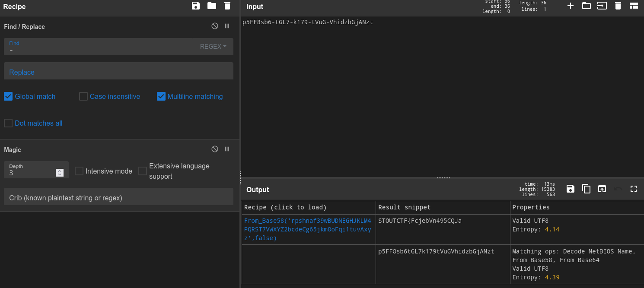The width and height of the screenshot is (644, 288).
Task: Maximise the output pane
Action: click(x=634, y=189)
